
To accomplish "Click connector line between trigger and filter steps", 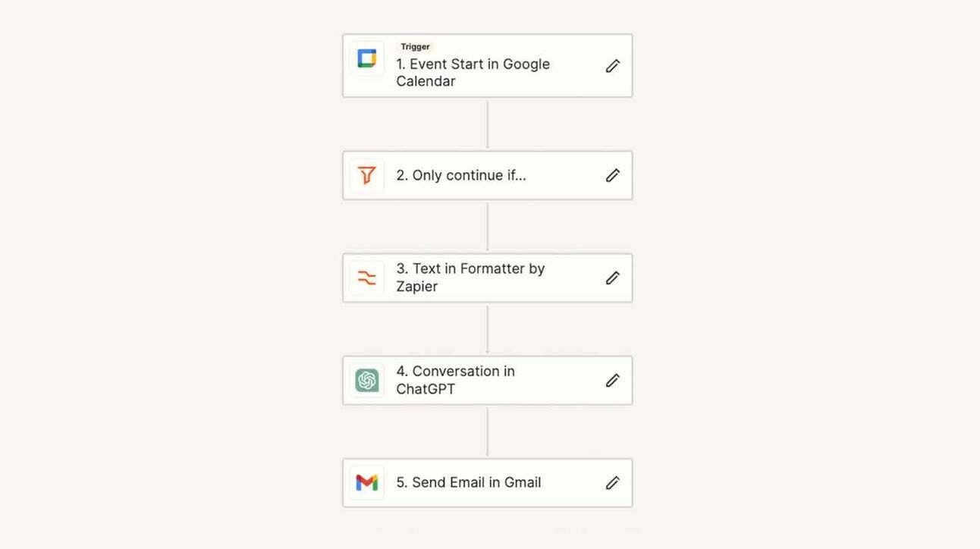I will tap(487, 124).
